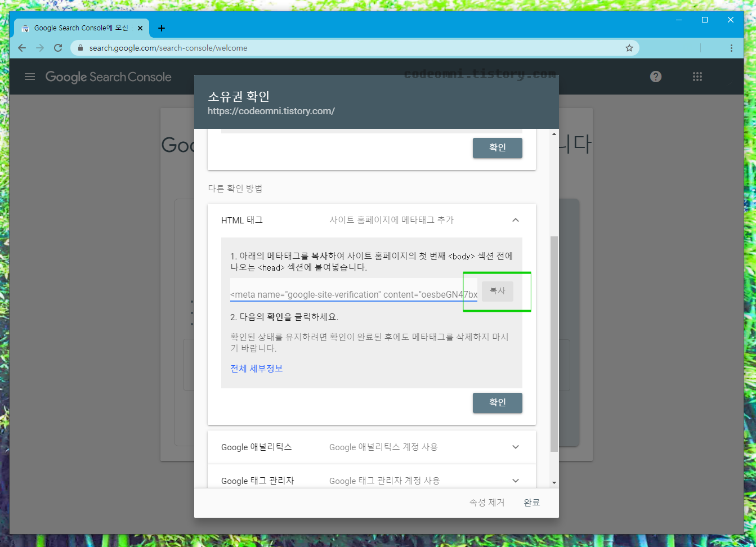This screenshot has width=756, height=547.
Task: View site security lock icon
Action: point(80,48)
